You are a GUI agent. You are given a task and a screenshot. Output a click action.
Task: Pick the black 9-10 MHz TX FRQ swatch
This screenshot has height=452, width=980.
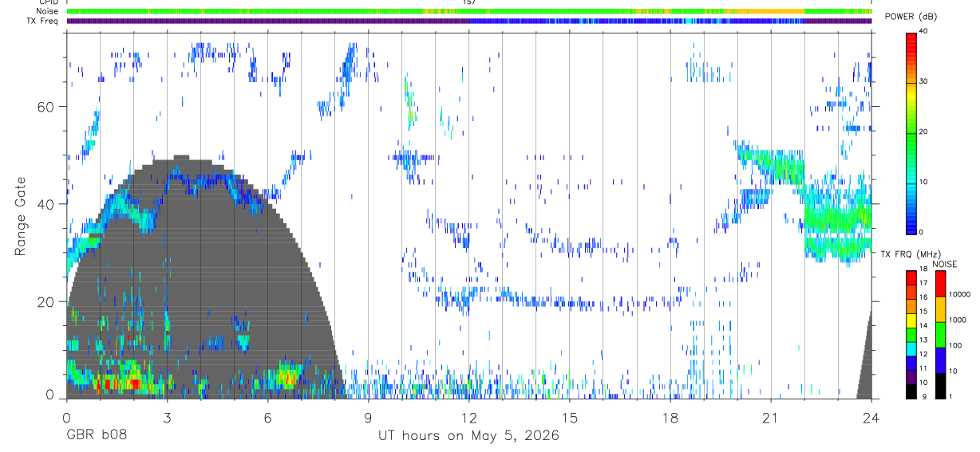[x=911, y=391]
